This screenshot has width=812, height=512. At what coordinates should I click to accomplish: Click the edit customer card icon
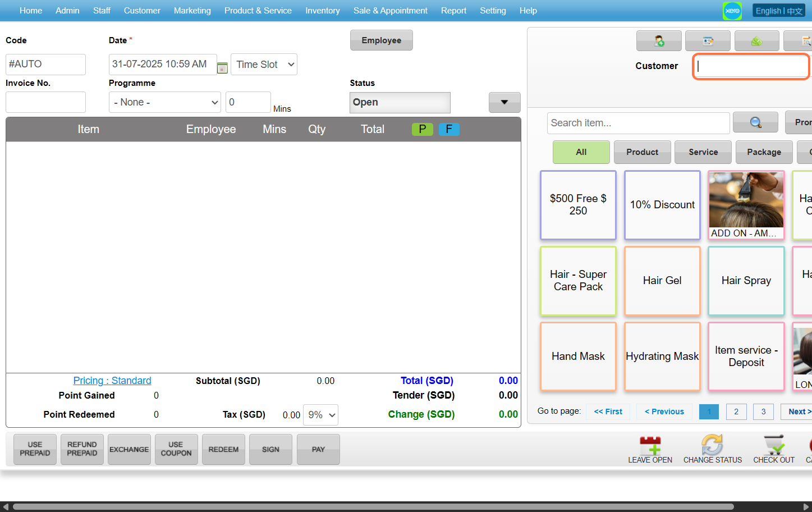click(x=708, y=41)
